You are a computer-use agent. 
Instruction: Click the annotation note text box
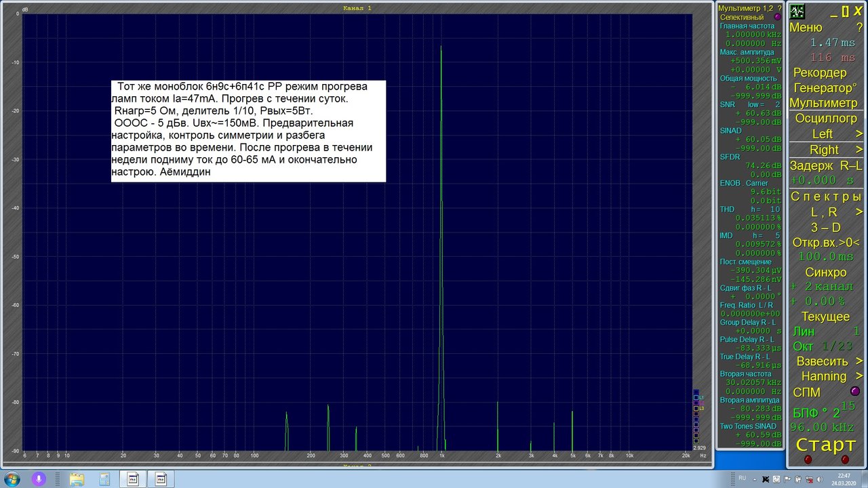pos(248,131)
